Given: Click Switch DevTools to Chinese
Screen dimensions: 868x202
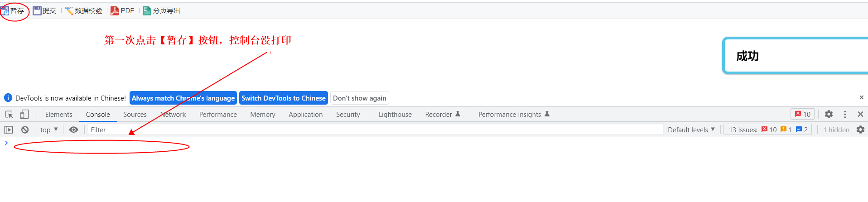Looking at the screenshot, I should pyautogui.click(x=283, y=98).
